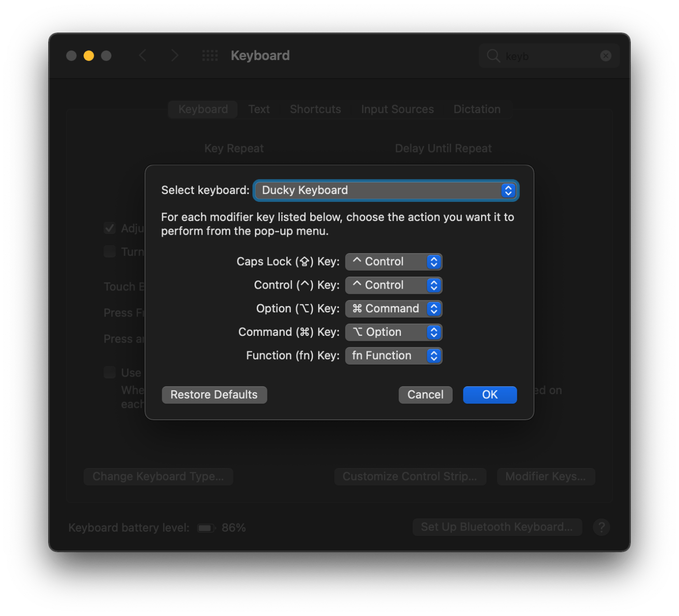Click the back navigation arrow
Viewport: 679px width, 616px height.
point(142,56)
